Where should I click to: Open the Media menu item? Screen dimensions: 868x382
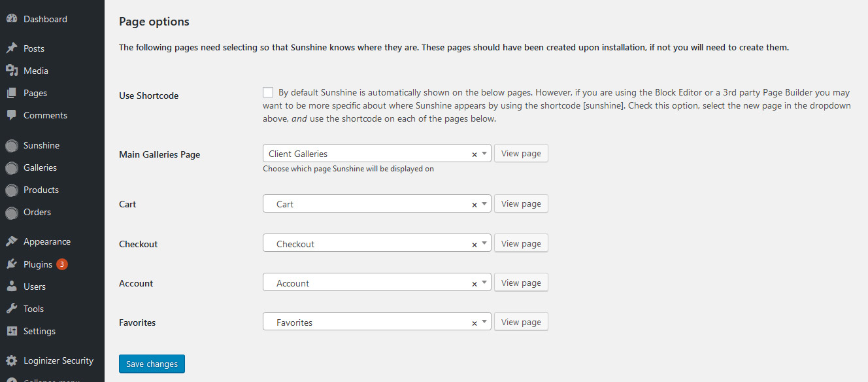[x=36, y=71]
